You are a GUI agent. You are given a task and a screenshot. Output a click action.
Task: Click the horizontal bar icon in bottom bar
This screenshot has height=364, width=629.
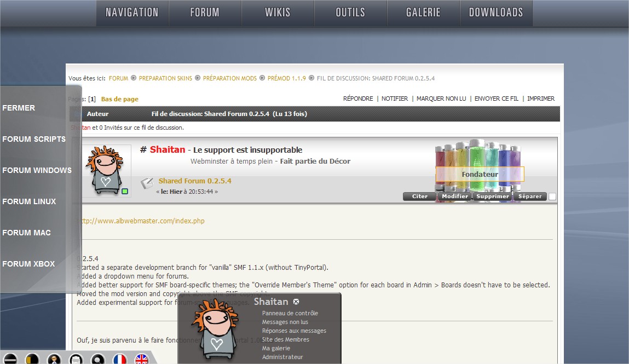[10, 359]
